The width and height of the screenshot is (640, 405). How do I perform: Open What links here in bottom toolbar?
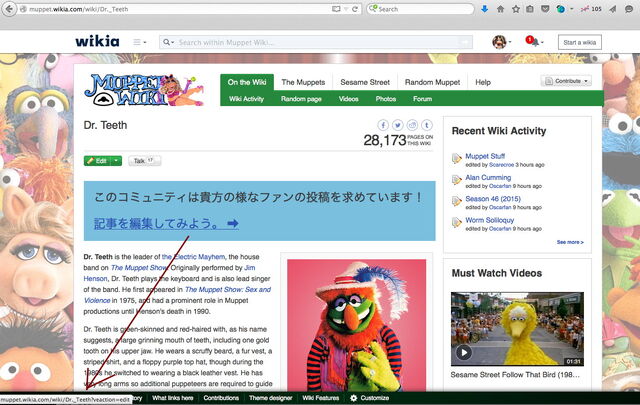click(x=173, y=398)
